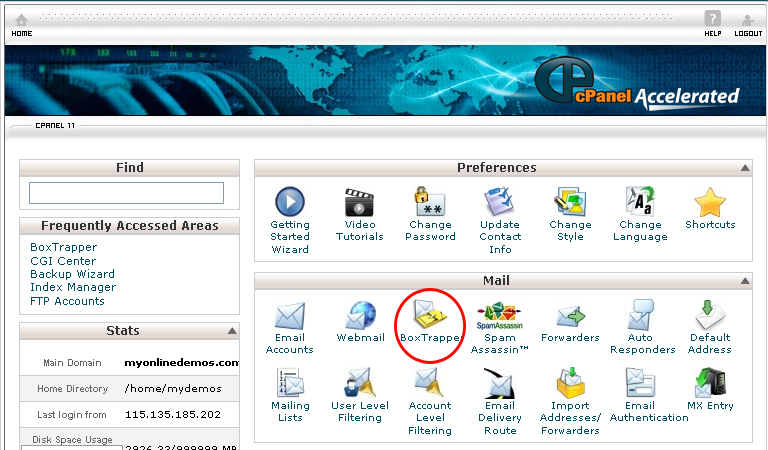Image resolution: width=768 pixels, height=450 pixels.
Task: Open the Change Style icon
Action: [x=570, y=201]
